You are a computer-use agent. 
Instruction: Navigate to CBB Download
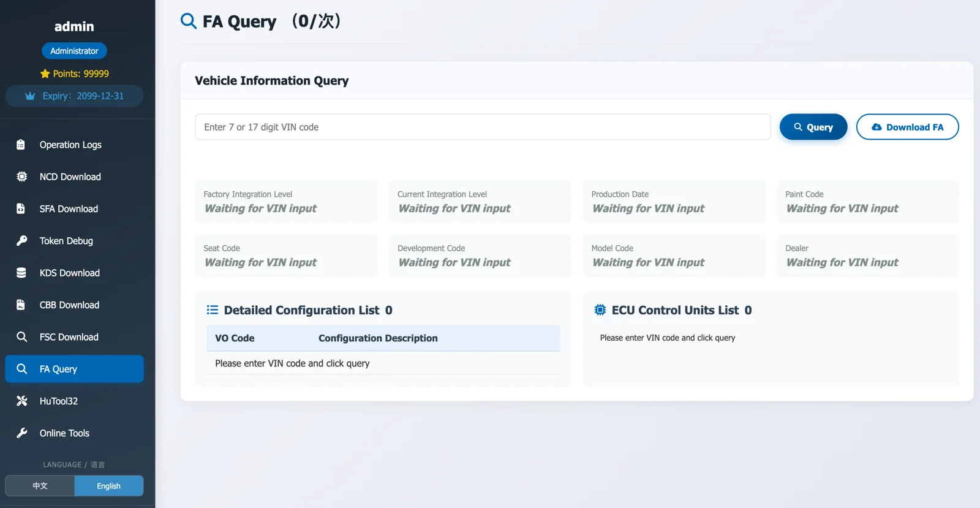pos(74,305)
